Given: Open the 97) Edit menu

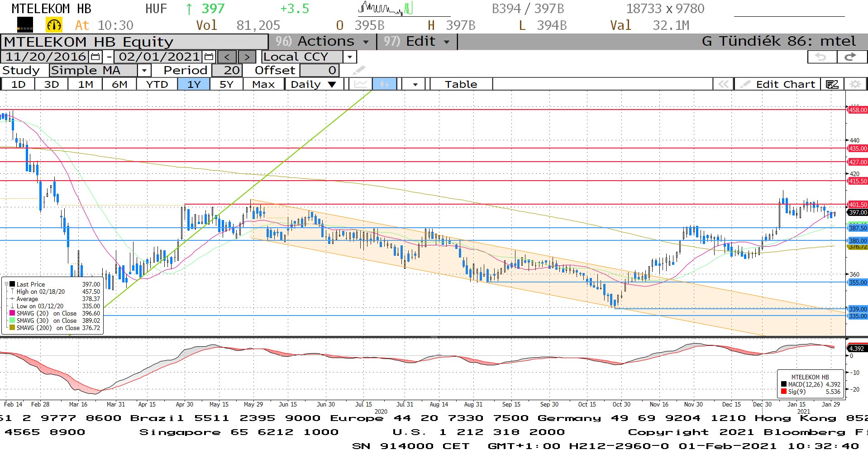Looking at the screenshot, I should (416, 42).
